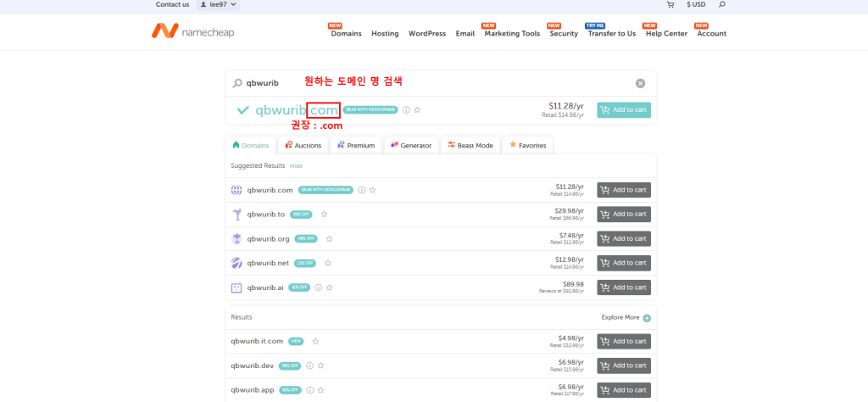Clear the search field with the X icon
The width and height of the screenshot is (868, 402).
coord(640,83)
